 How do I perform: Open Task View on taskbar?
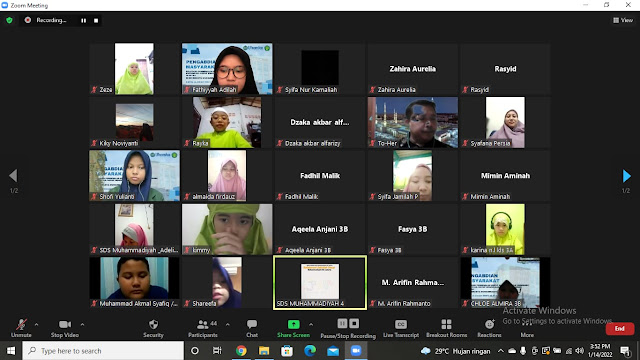pyautogui.click(x=217, y=351)
